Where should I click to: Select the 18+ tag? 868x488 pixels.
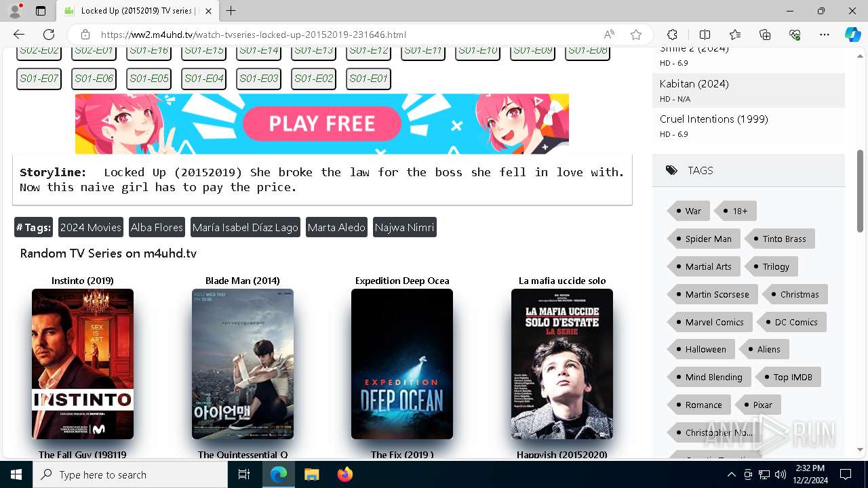(736, 211)
